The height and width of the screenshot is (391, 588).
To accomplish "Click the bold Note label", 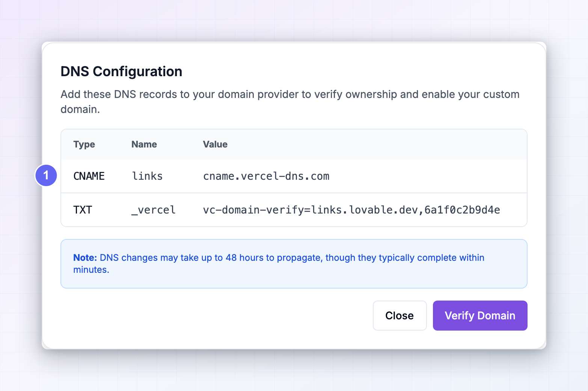I will [85, 258].
